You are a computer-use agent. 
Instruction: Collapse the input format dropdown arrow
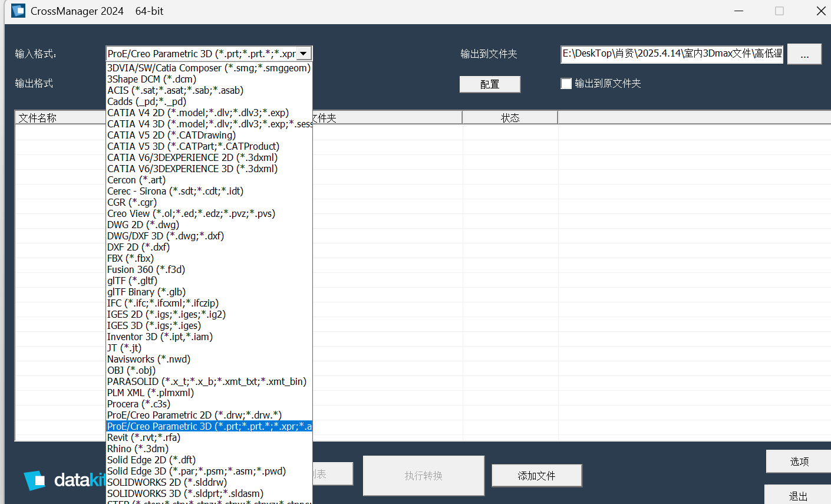click(x=304, y=54)
